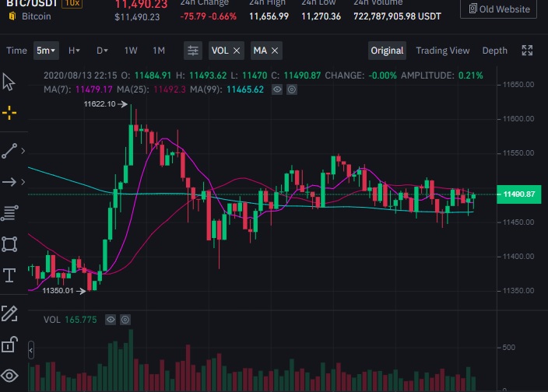Choose the horizontal arrow ray tool
548x392 pixels.
(9, 182)
